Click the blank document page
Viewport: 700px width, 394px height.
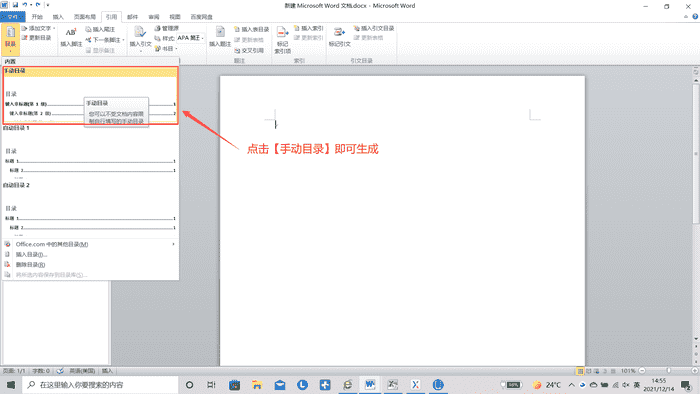(402, 220)
